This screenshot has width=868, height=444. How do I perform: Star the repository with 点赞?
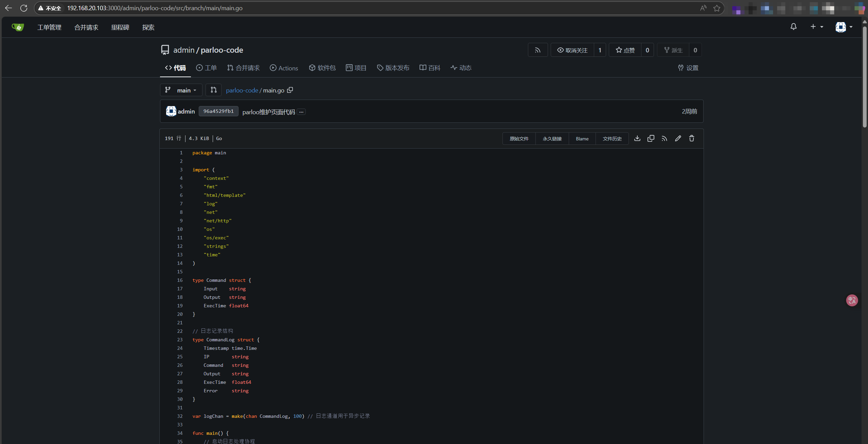click(625, 50)
